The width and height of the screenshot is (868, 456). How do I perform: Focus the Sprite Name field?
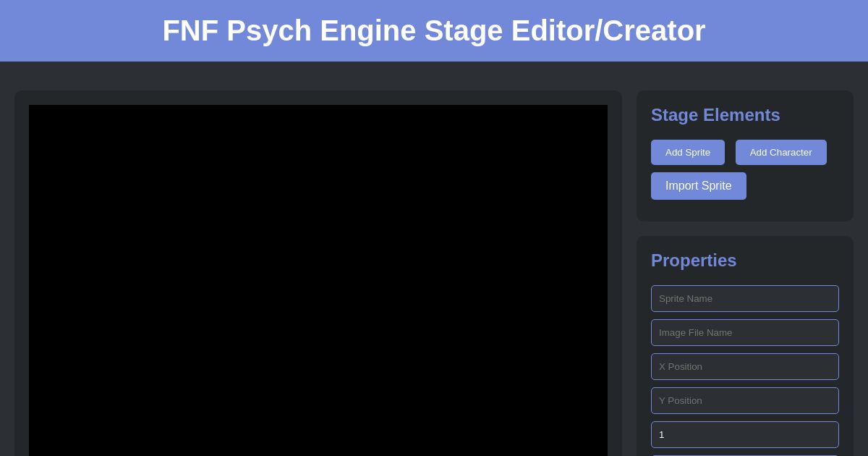(744, 298)
